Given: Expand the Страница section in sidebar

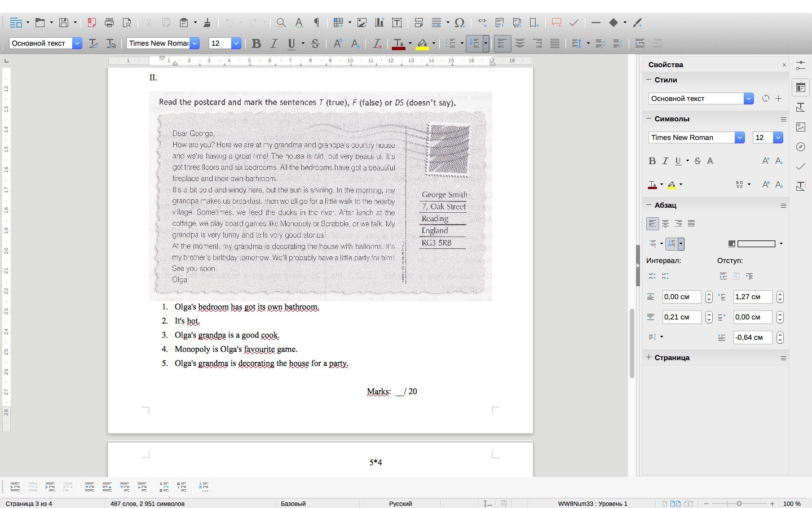Looking at the screenshot, I should click(672, 358).
